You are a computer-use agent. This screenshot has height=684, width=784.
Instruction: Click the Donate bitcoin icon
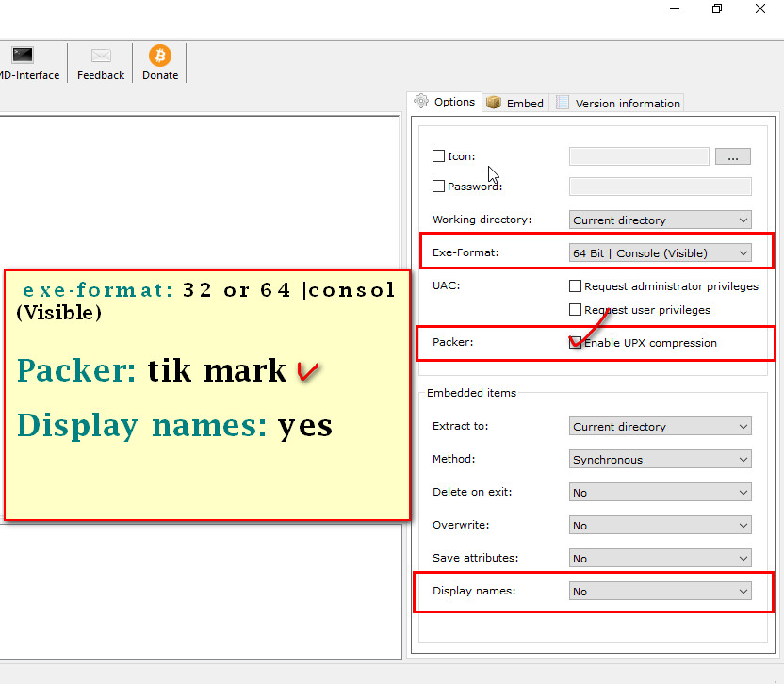pos(160,56)
